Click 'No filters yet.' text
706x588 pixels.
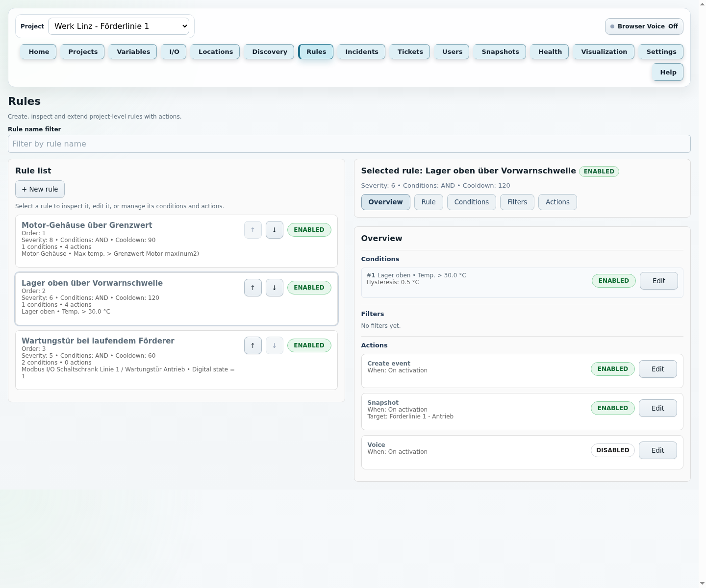coord(381,326)
